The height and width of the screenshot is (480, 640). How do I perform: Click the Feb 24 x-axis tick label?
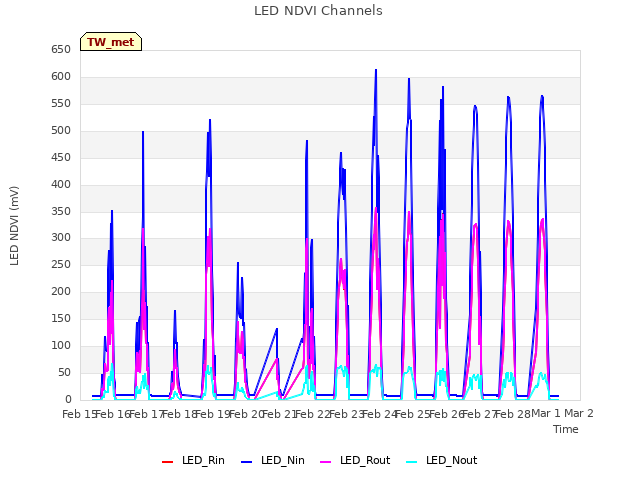click(380, 414)
